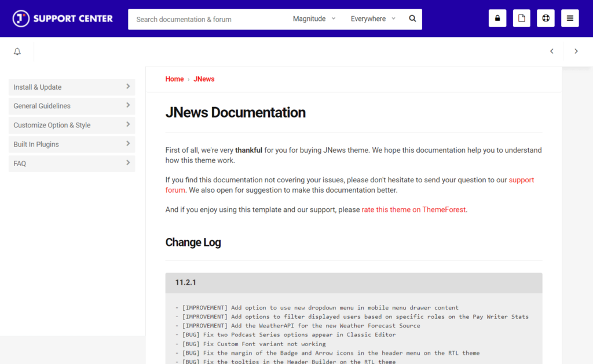Click the lock icon in the header

point(497,18)
